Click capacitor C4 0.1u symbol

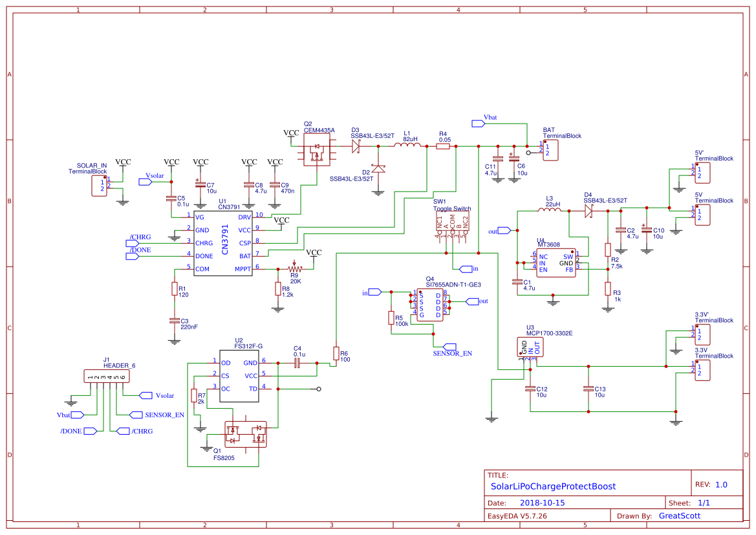pos(297,363)
